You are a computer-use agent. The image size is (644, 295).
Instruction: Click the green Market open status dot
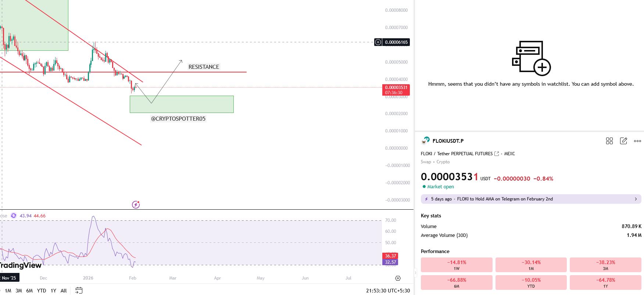click(424, 187)
